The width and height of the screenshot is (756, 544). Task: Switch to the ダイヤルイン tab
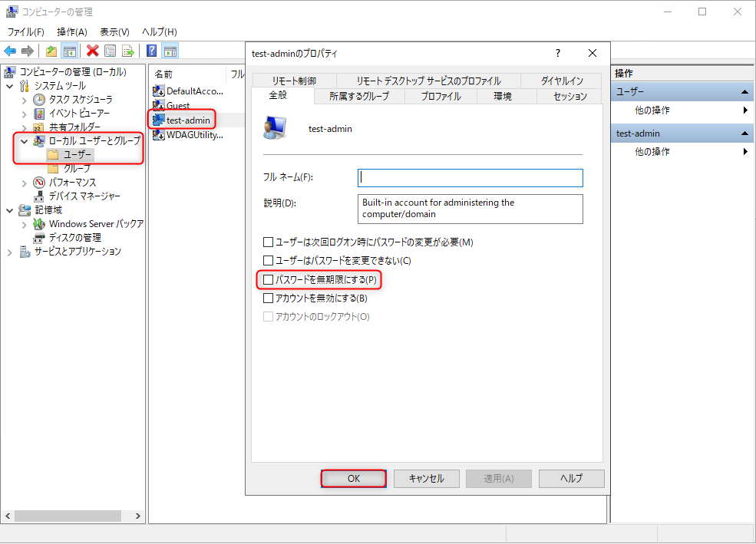(561, 81)
